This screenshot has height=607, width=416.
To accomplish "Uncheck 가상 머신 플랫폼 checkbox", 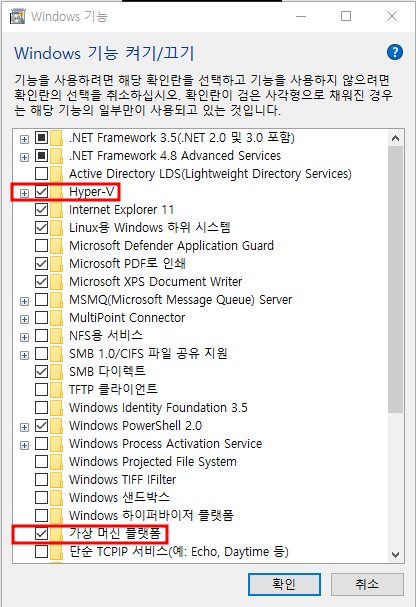I will (x=41, y=533).
